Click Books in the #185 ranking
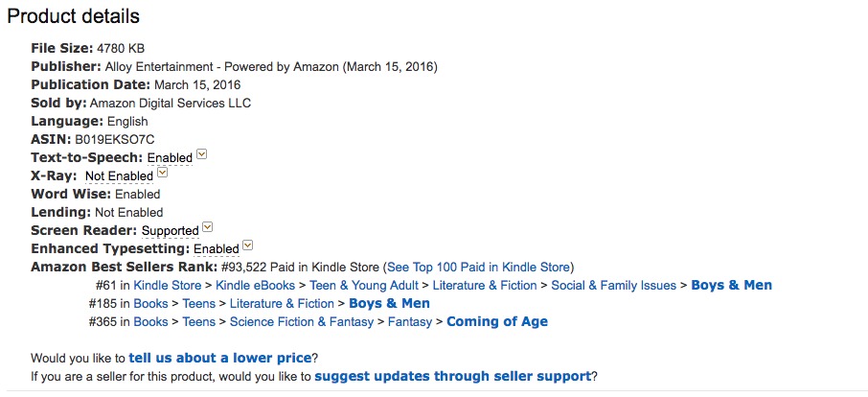The width and height of the screenshot is (868, 397). (x=150, y=303)
